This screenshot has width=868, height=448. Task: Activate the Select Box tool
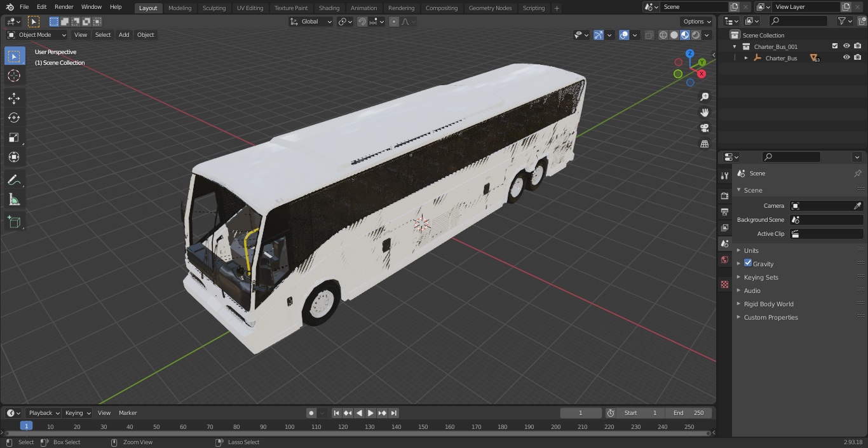[14, 57]
